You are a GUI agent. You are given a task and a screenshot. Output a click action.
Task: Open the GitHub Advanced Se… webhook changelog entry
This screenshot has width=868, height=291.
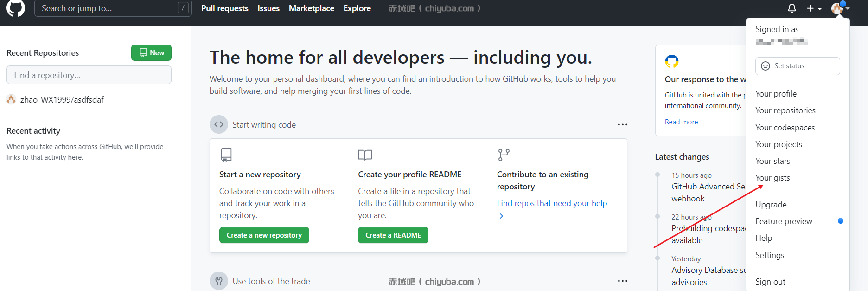[x=708, y=193]
